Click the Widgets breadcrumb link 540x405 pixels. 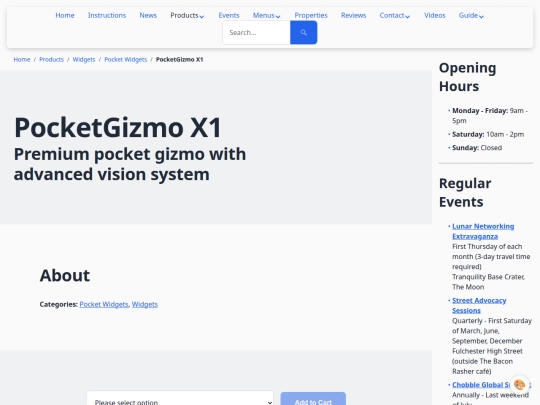click(x=84, y=59)
